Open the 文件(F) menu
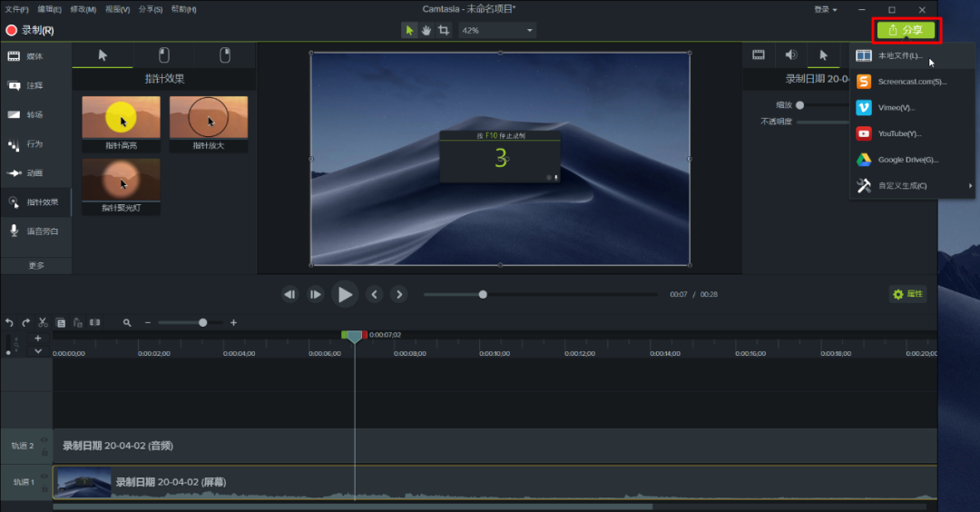The width and height of the screenshot is (980, 512). 17,9
